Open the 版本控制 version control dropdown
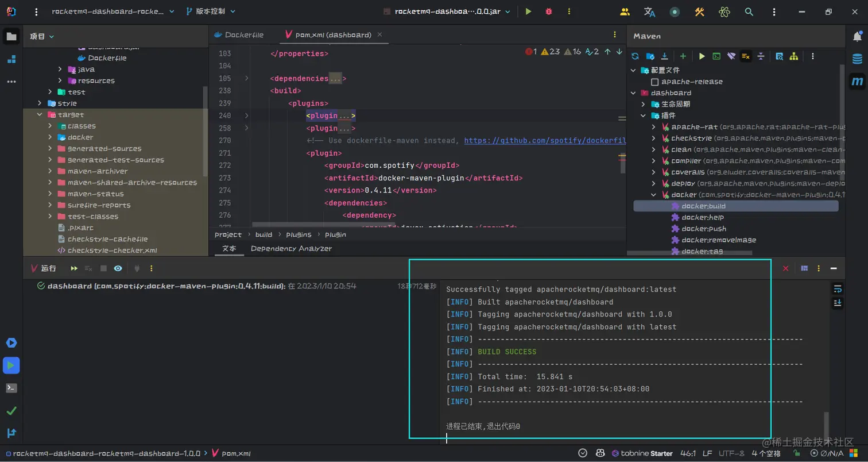 211,11
